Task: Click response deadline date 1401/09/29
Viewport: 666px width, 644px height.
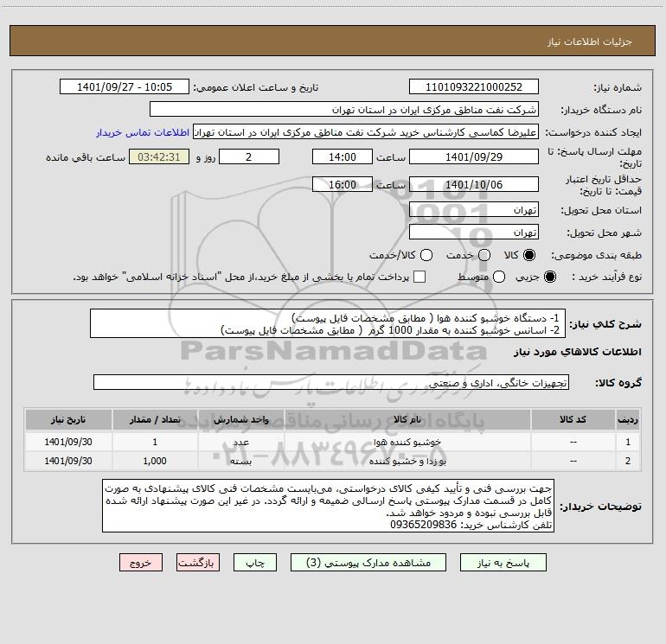Action: pos(474,156)
